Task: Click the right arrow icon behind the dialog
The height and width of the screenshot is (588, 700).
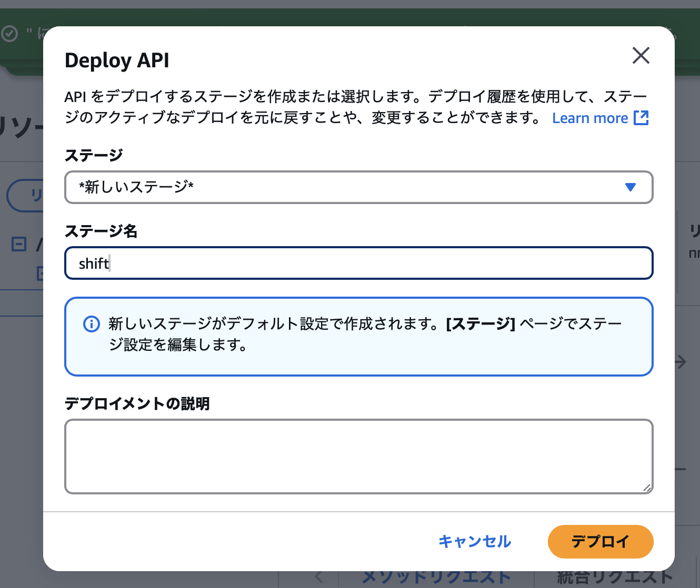Action: 681,362
